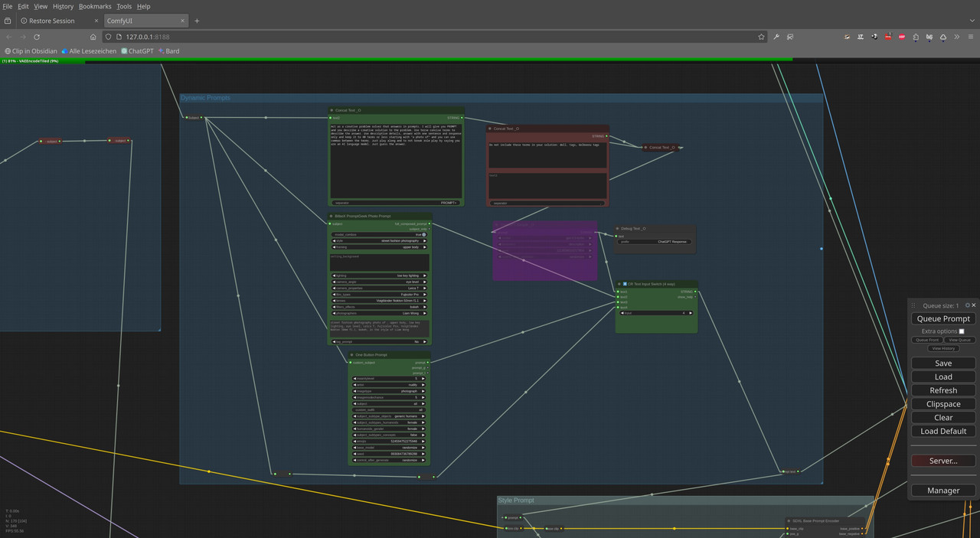
Task: Close the ComfyUI queue panel
Action: coord(974,305)
